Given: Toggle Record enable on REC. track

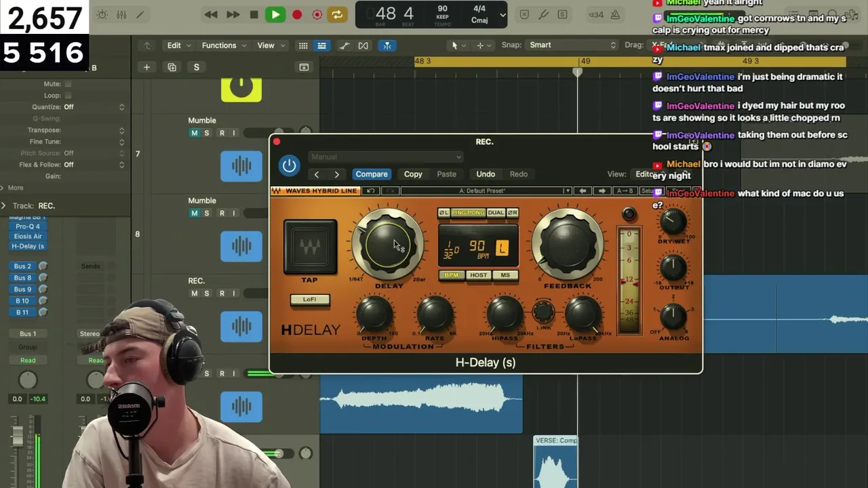Looking at the screenshot, I should coord(222,293).
